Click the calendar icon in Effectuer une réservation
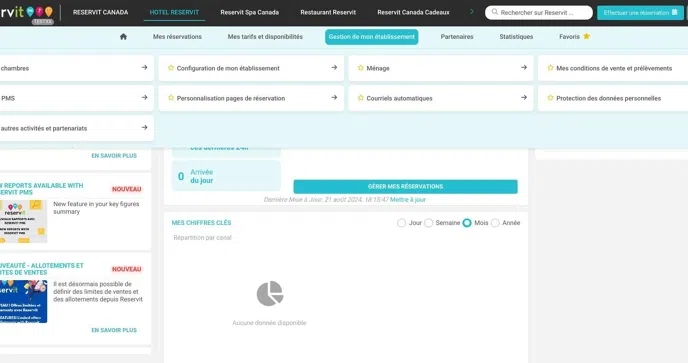Image resolution: width=688 pixels, height=363 pixels. point(674,12)
